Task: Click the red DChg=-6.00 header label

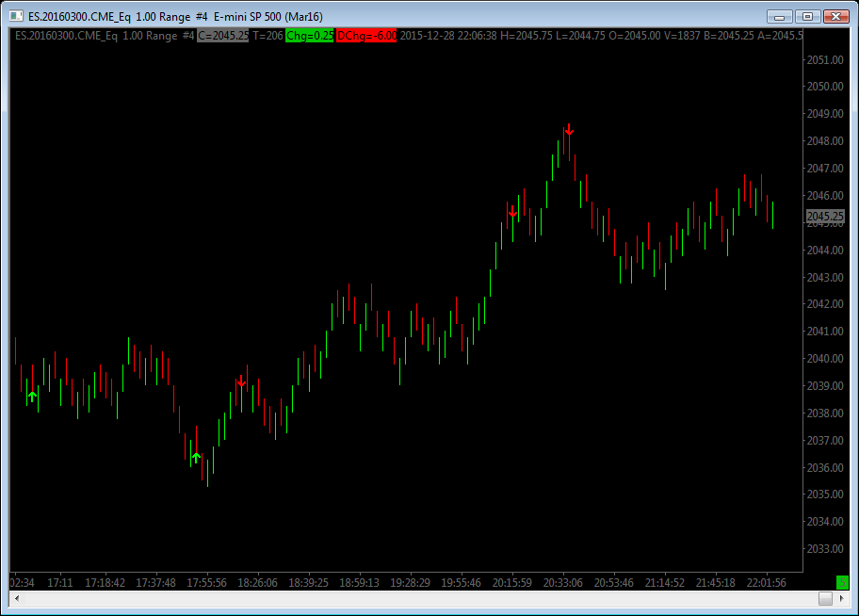Action: tap(366, 36)
